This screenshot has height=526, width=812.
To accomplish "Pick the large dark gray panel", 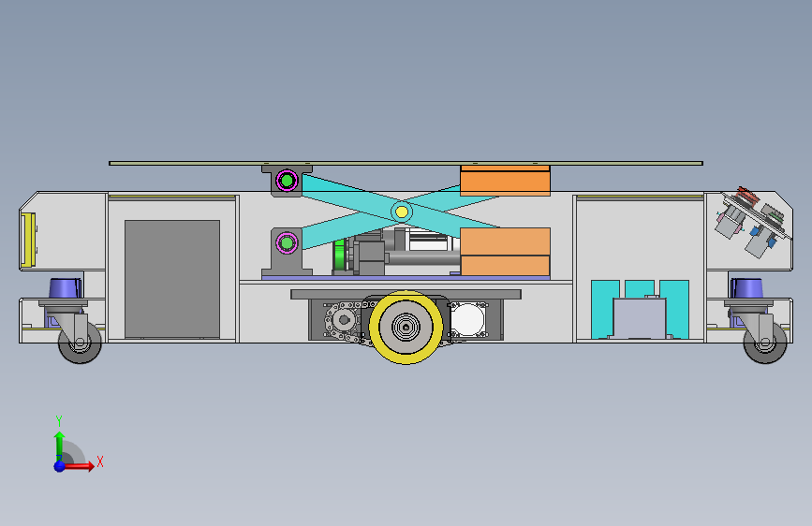I will [172, 279].
